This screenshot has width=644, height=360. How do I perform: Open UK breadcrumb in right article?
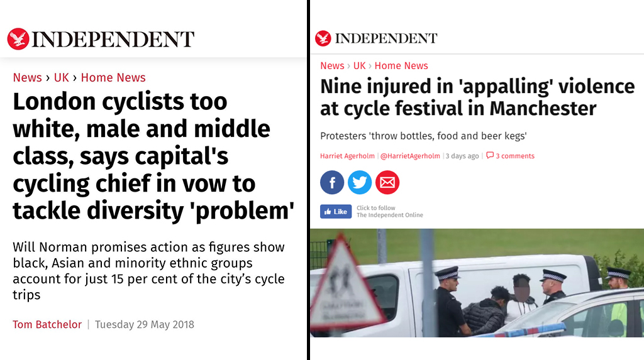359,66
